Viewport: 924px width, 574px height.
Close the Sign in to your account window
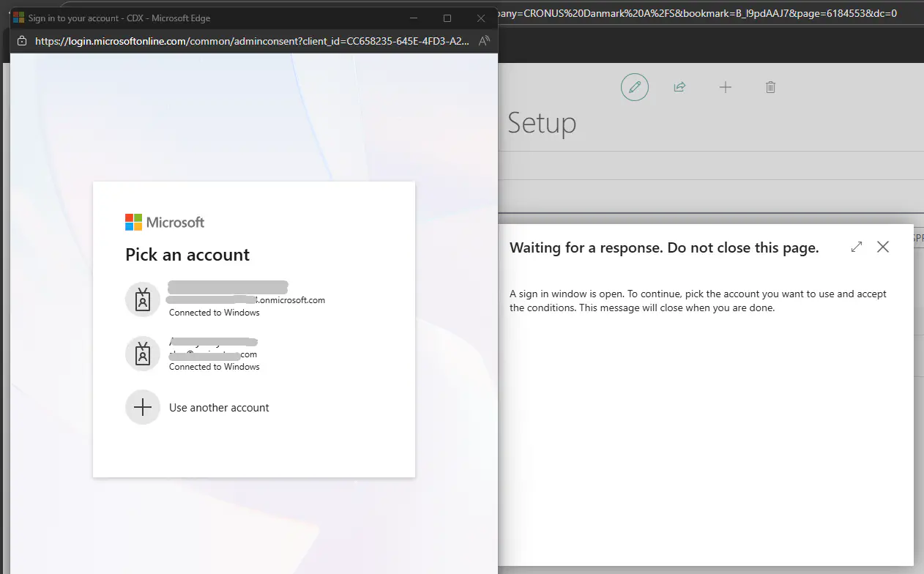point(481,18)
